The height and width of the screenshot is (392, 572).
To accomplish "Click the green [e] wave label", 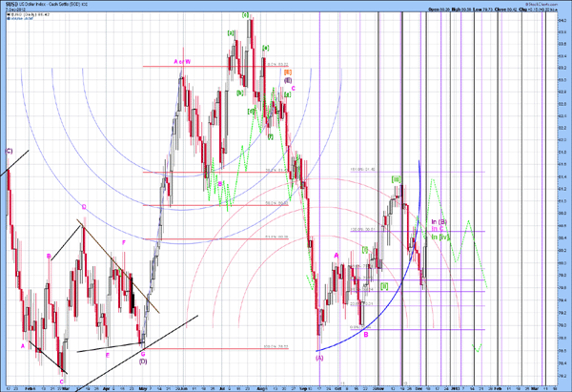I will (x=266, y=48).
